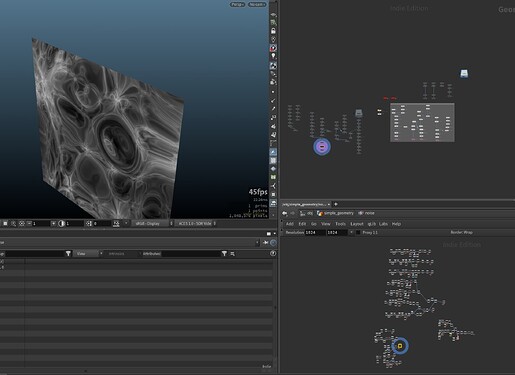Click the half-circle contrast icon
515x375 pixels.
pos(61,223)
